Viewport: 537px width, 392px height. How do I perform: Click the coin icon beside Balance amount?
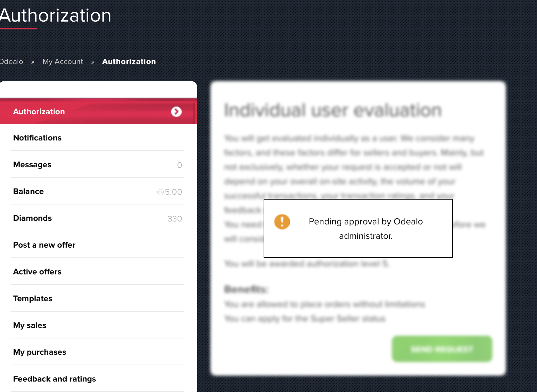coord(160,192)
